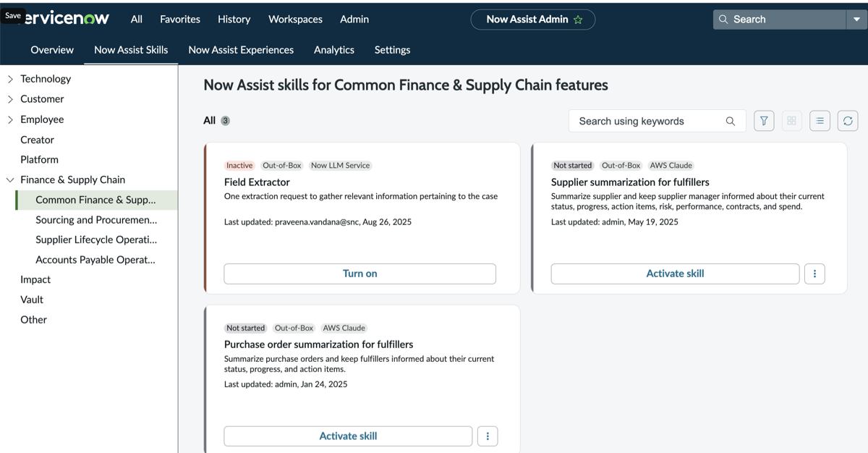868x453 pixels.
Task: Open the Settings tab
Action: [392, 50]
